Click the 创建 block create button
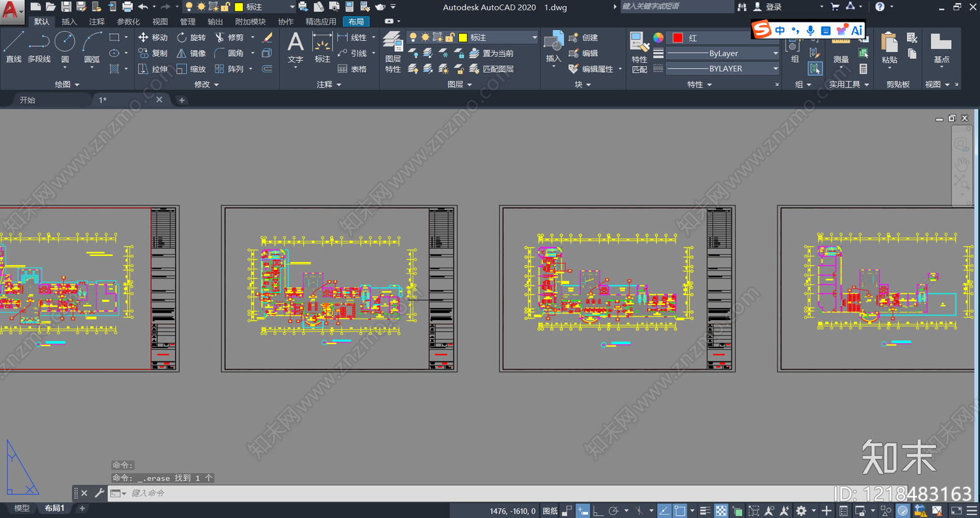Screen dimensions: 980x518 583,37
